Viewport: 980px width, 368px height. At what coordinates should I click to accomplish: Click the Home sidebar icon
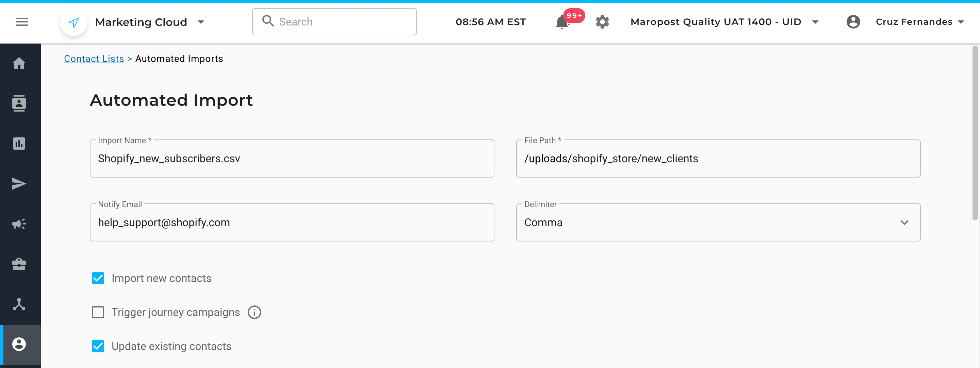tap(19, 63)
